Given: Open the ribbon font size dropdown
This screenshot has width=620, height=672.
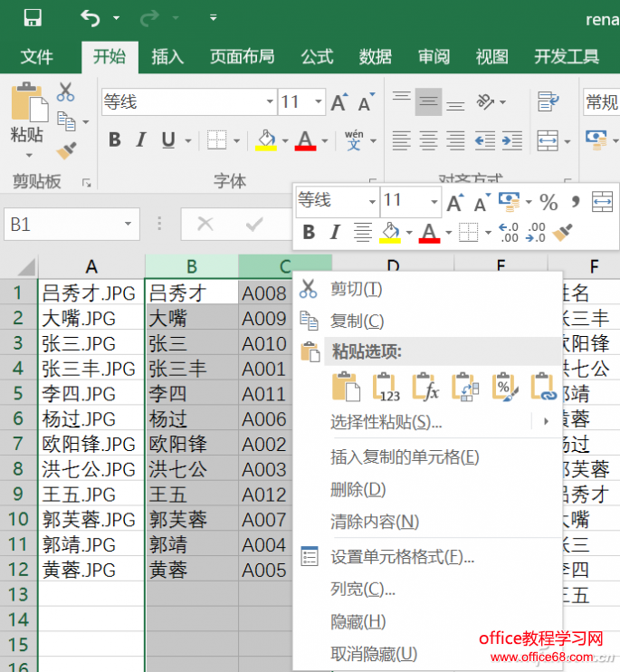Looking at the screenshot, I should tap(318, 101).
